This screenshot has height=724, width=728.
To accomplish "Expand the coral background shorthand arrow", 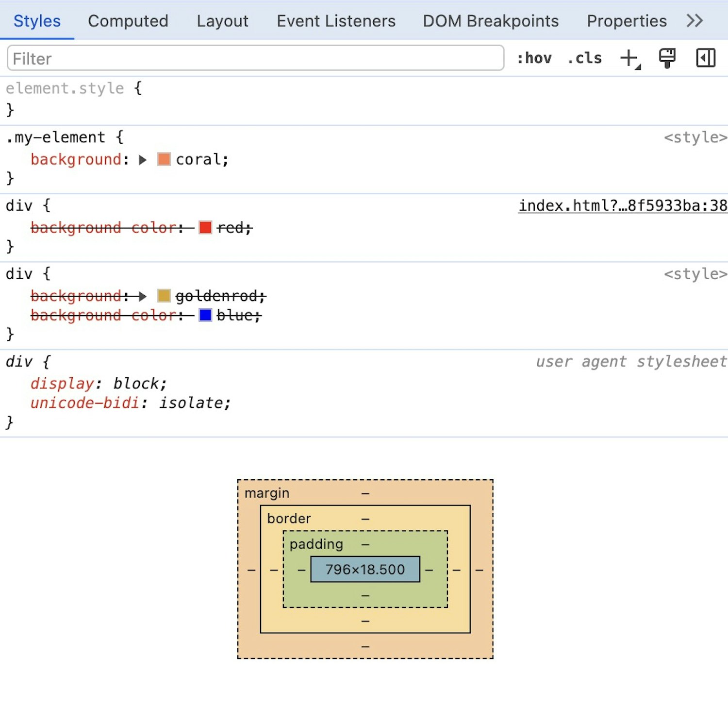I will 143,159.
